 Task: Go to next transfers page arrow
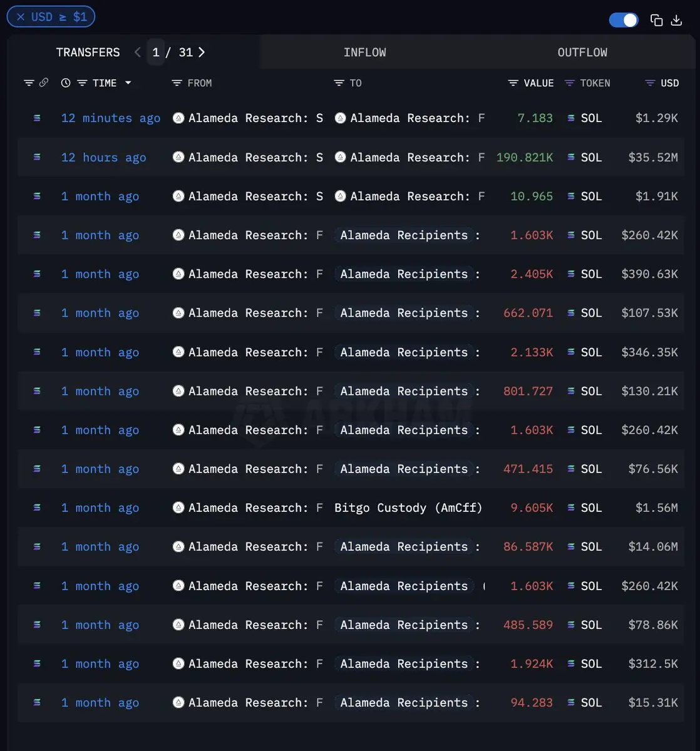(202, 53)
